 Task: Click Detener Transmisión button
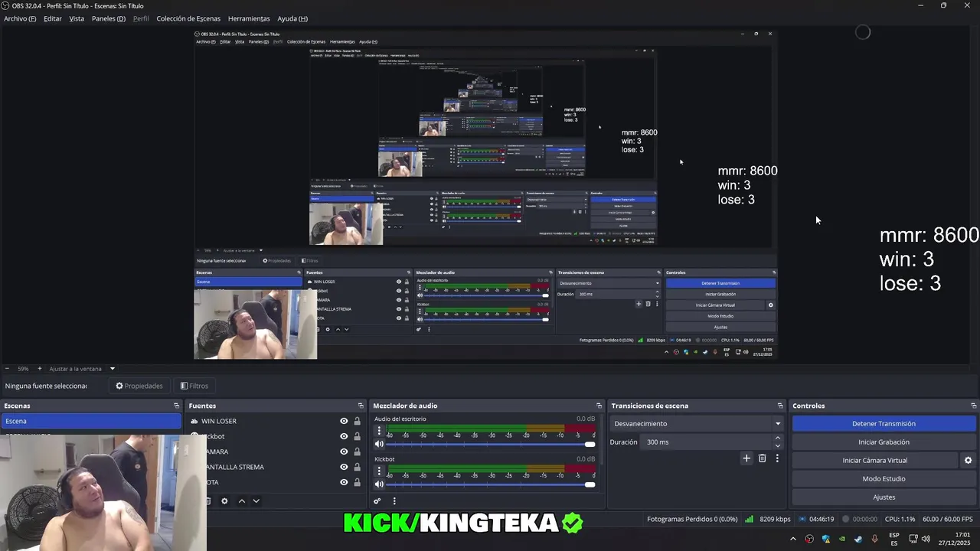coord(884,423)
